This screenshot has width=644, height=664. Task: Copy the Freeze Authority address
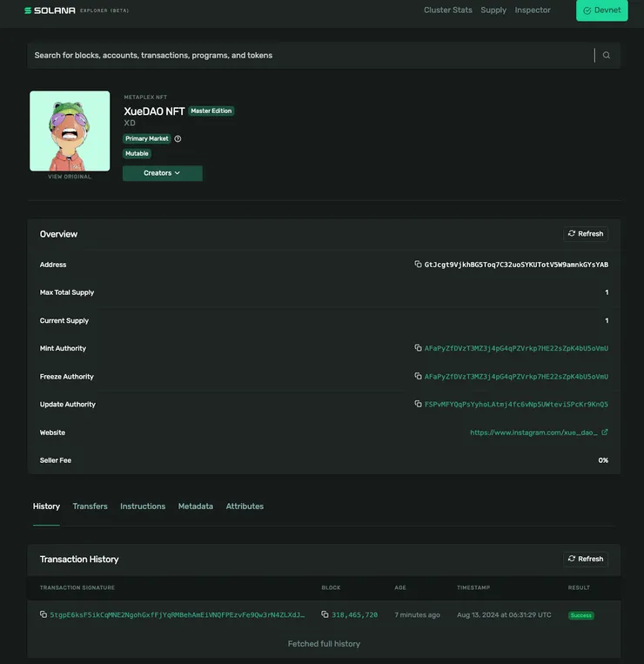pyautogui.click(x=418, y=376)
